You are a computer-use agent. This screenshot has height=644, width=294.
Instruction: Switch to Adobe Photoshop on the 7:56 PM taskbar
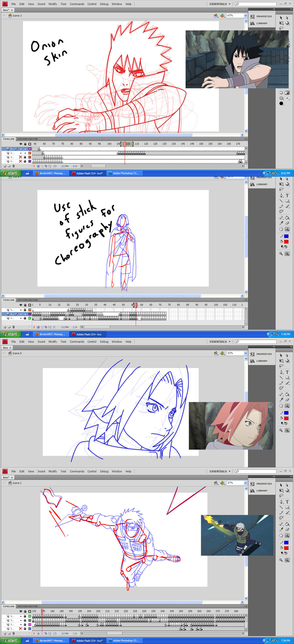coord(124,641)
